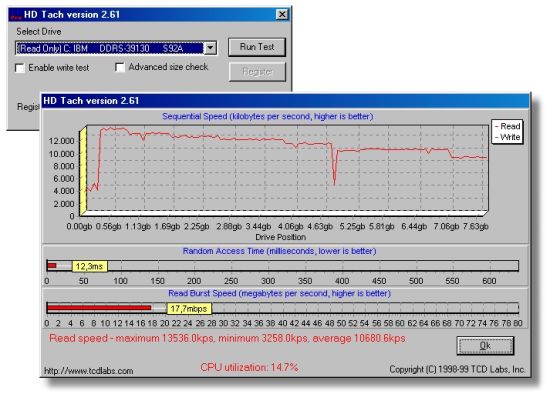Select the IBM DDRS-39130 drive entry
550x394 pixels.
click(109, 48)
